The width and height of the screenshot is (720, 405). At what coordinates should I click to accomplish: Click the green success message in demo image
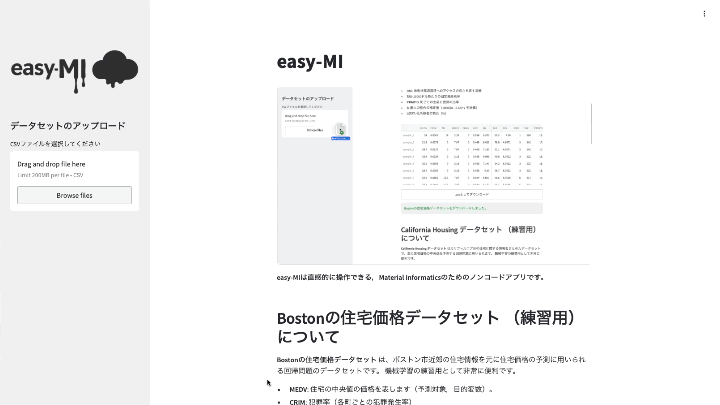click(470, 208)
